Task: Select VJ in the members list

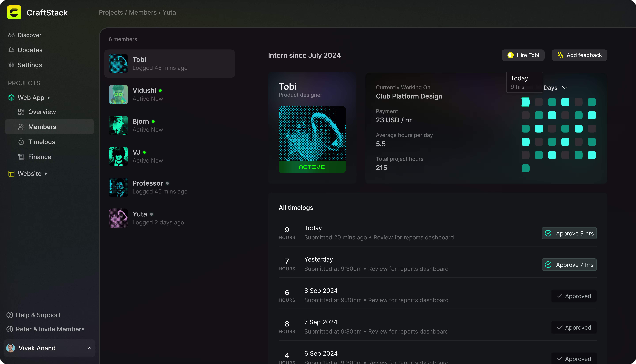Action: coord(169,156)
